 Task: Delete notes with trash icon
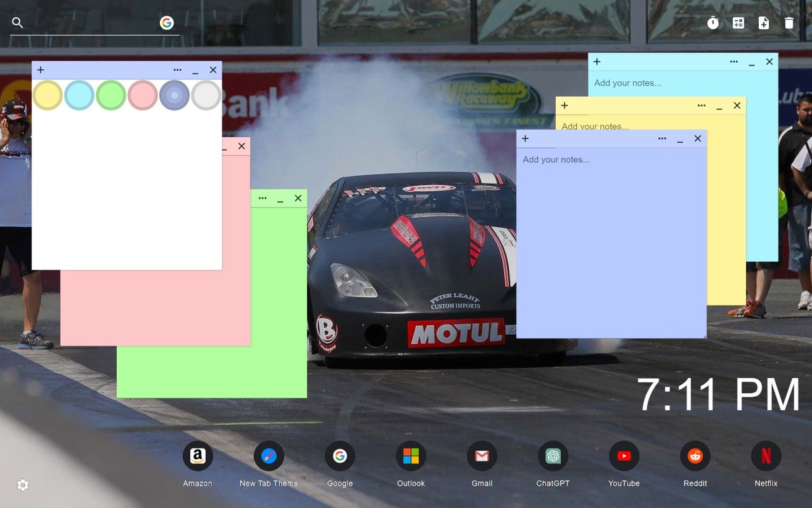pos(789,23)
